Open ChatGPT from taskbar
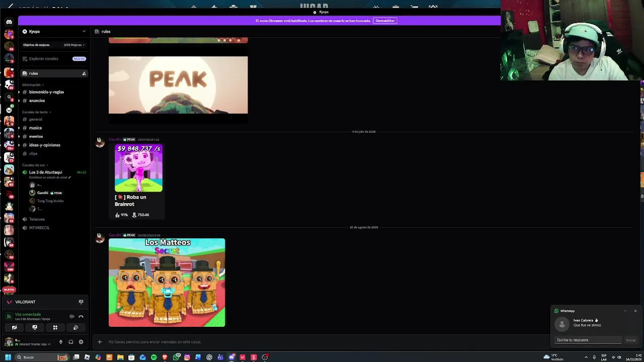The width and height of the screenshot is (644, 362). coord(209,357)
